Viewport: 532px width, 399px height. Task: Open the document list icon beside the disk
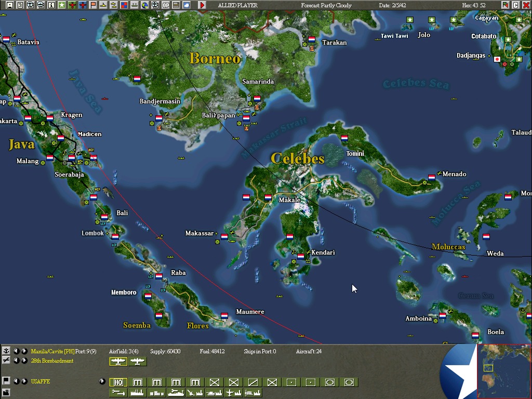(x=20, y=5)
